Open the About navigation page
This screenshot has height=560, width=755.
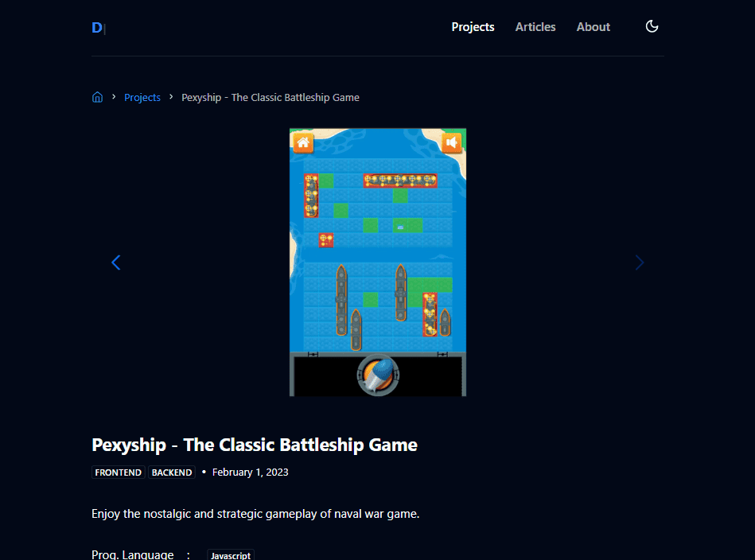coord(593,27)
